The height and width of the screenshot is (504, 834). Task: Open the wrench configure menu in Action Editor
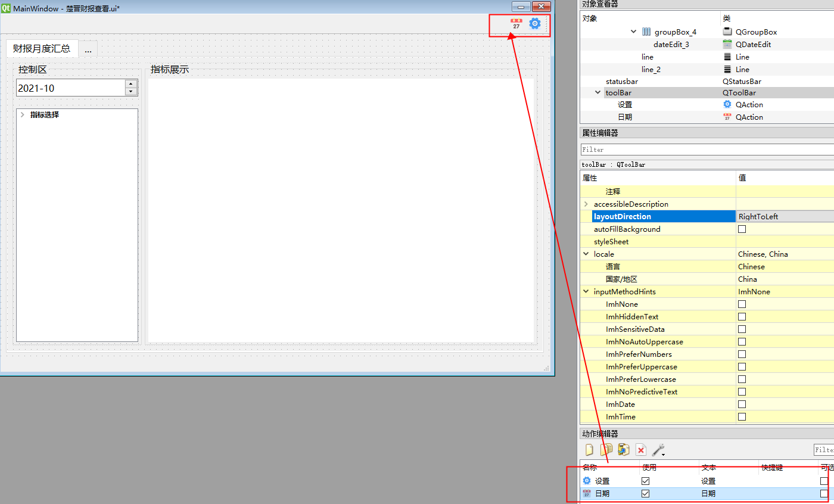[658, 450]
